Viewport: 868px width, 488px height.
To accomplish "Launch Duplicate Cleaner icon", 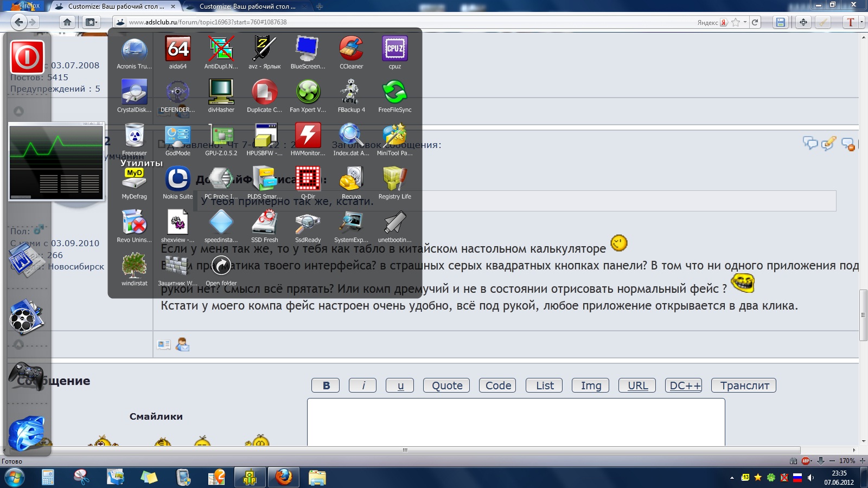I will click(265, 93).
